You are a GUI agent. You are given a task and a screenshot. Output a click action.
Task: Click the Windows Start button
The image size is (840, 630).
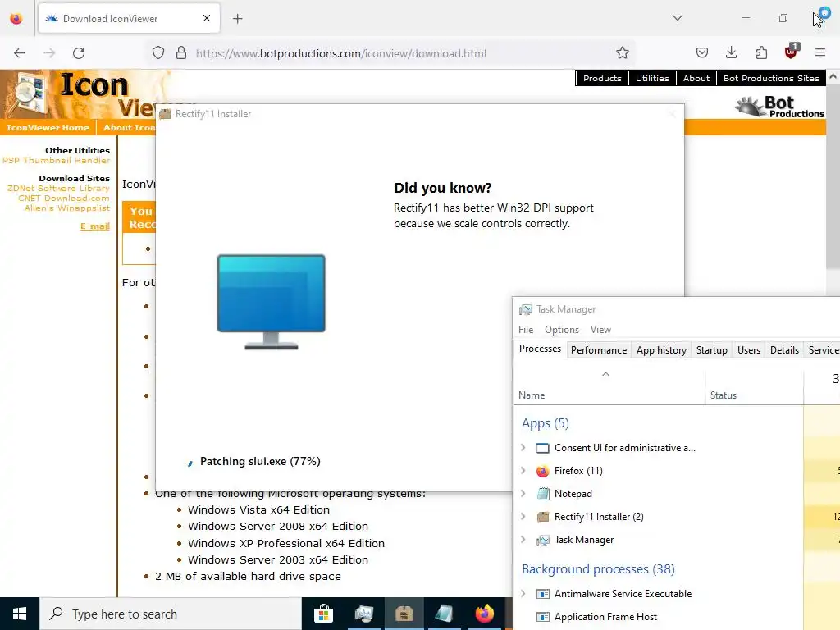[x=20, y=614]
